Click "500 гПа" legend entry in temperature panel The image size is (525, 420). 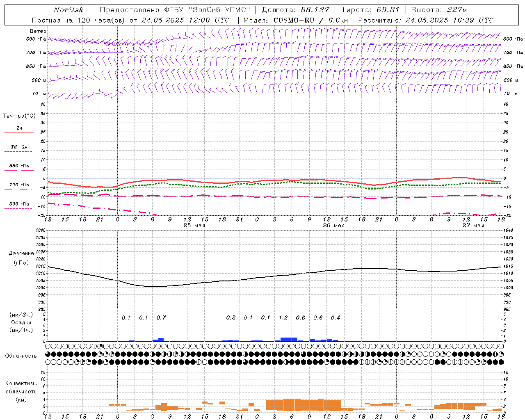tap(19, 204)
